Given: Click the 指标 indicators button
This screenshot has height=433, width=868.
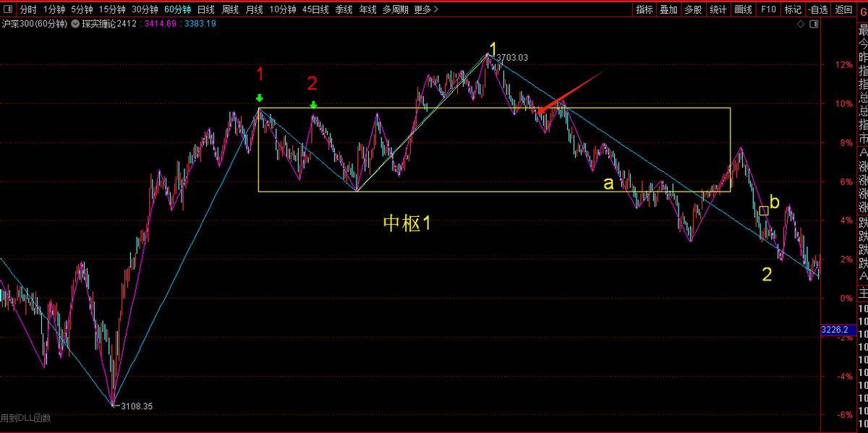Looking at the screenshot, I should [644, 9].
